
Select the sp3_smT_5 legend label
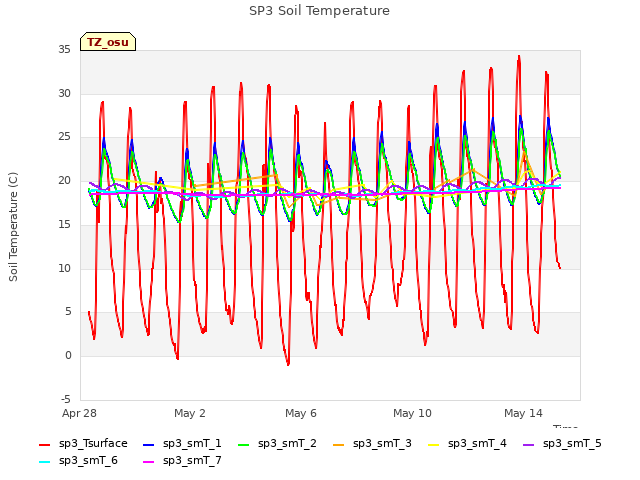(572, 444)
